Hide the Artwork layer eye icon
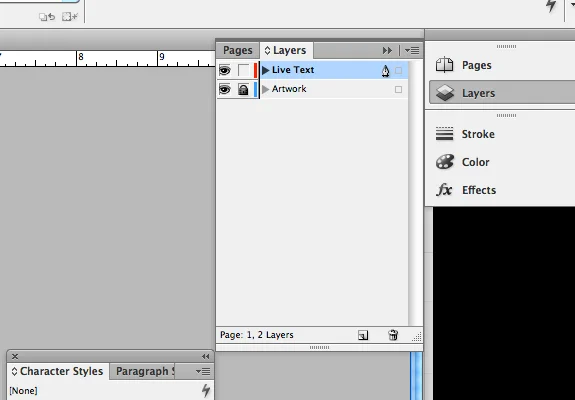575x400 pixels. coord(224,89)
